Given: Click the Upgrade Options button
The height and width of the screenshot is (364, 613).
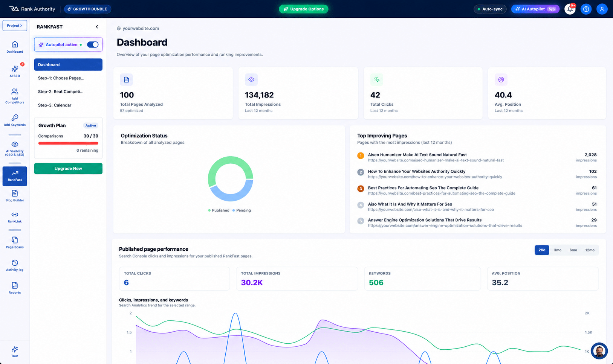Looking at the screenshot, I should 304,9.
